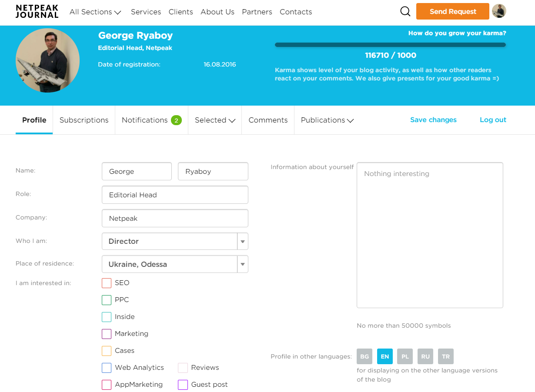Check the SEO interest checkbox
Image resolution: width=535 pixels, height=392 pixels.
107,283
